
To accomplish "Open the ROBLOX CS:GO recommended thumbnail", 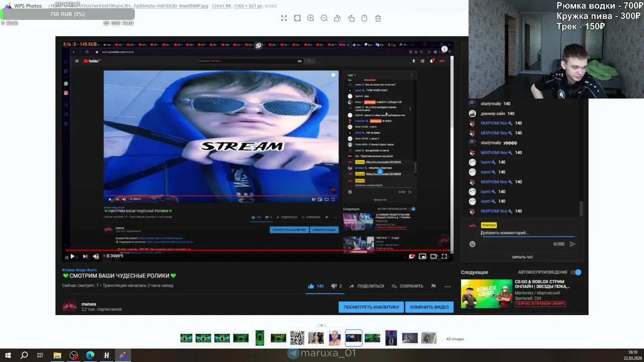I will 487,294.
